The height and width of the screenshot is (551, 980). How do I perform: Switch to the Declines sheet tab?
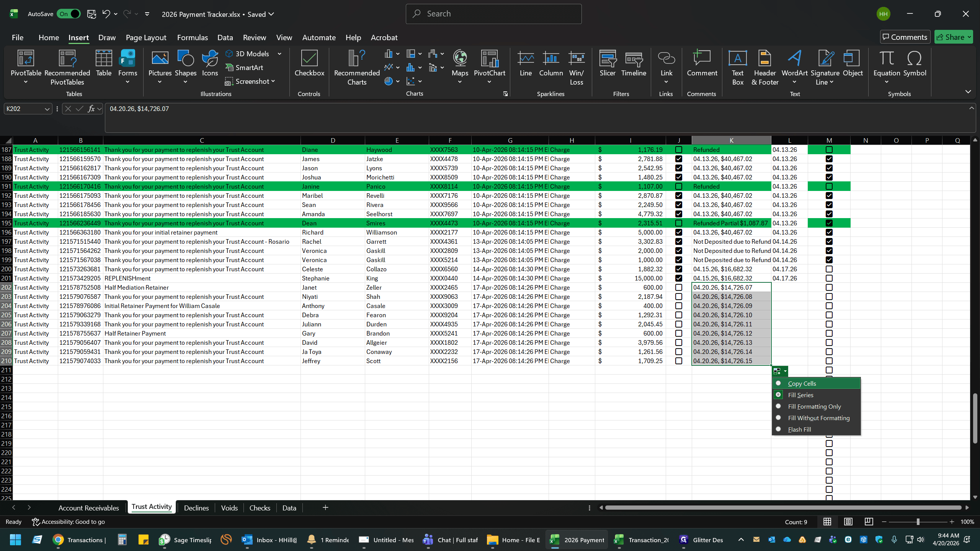[x=196, y=508]
